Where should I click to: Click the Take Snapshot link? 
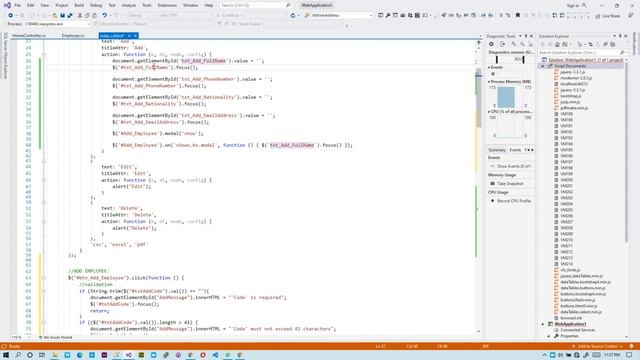[510, 184]
